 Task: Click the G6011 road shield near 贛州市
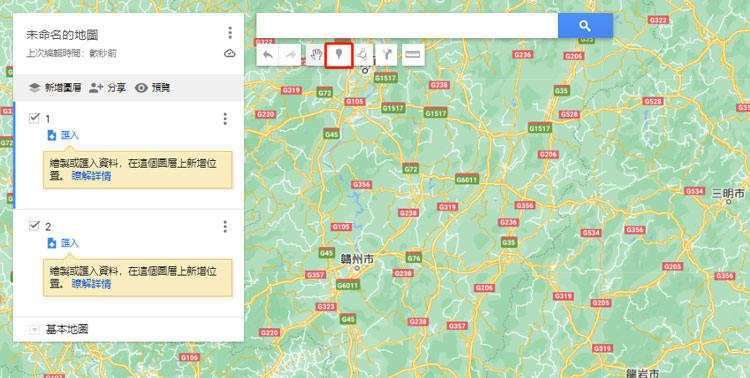347,286
